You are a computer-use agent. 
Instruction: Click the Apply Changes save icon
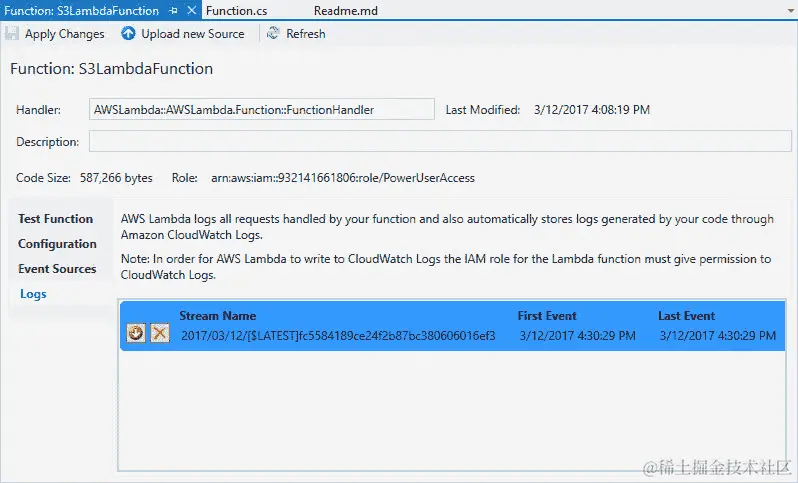(12, 34)
